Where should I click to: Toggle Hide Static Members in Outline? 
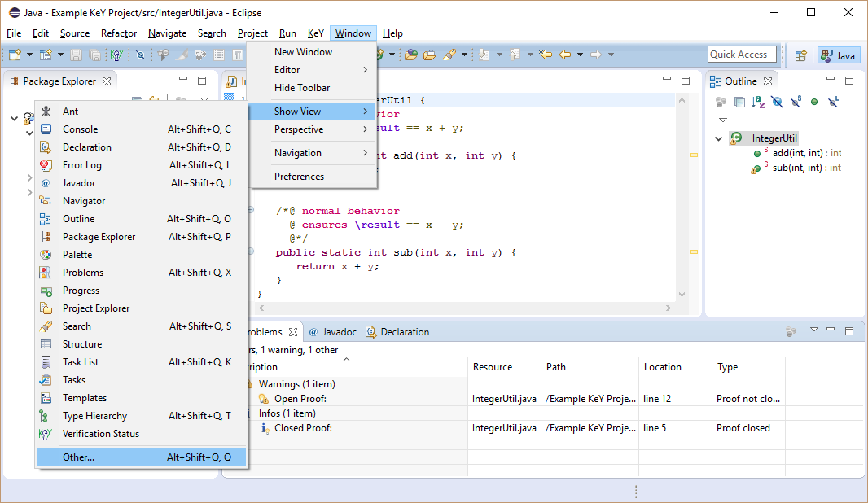[796, 102]
